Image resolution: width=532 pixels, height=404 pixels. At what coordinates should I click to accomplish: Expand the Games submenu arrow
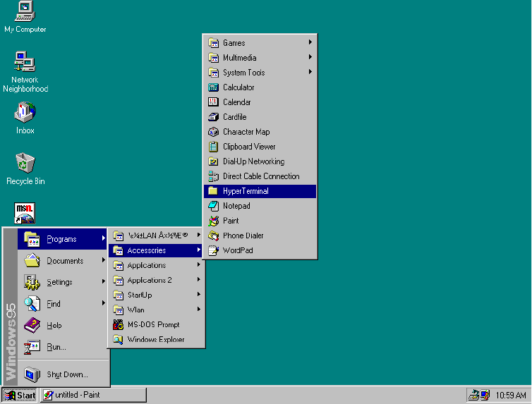[310, 42]
